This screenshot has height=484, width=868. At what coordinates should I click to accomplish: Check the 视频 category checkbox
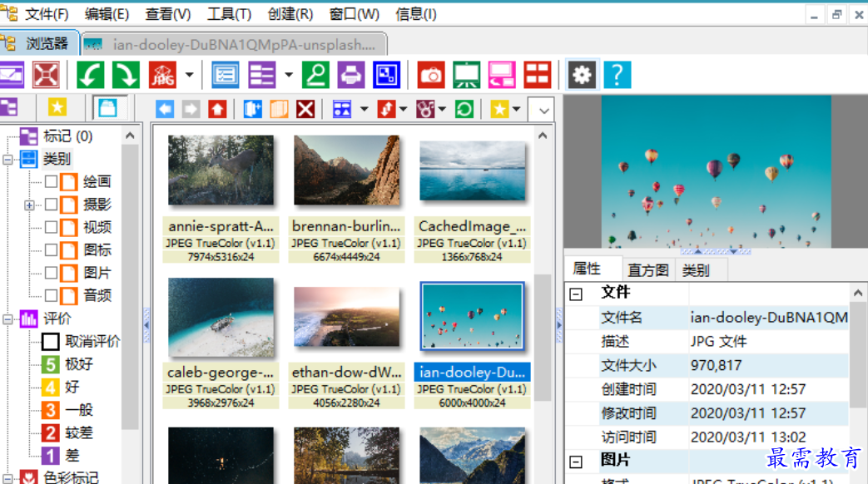coord(51,227)
